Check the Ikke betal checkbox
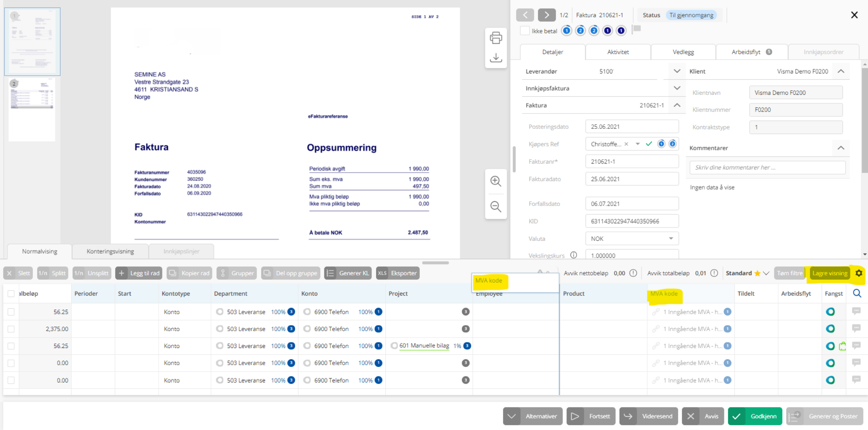The image size is (868, 430). [525, 31]
